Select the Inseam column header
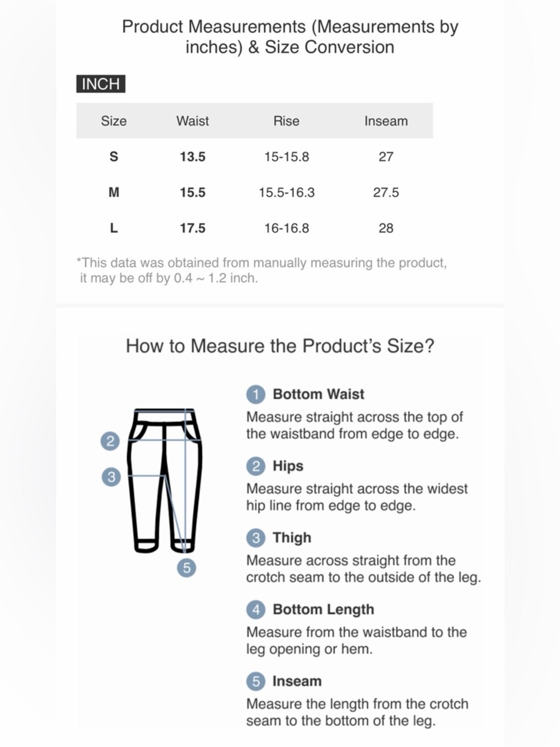This screenshot has width=560, height=747. 386,121
